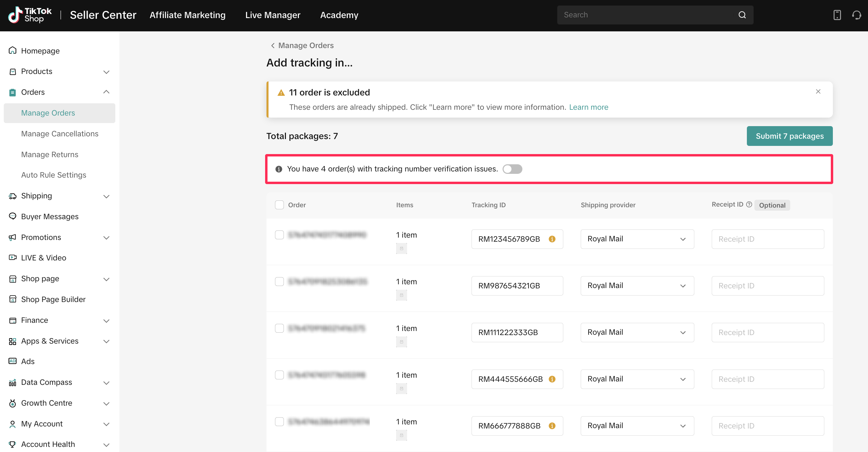Open Royal Mail dropdown for RM111222333GB

click(637, 332)
